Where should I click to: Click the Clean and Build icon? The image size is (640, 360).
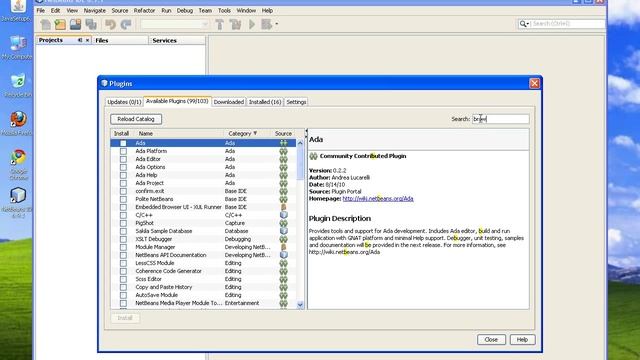(x=236, y=24)
